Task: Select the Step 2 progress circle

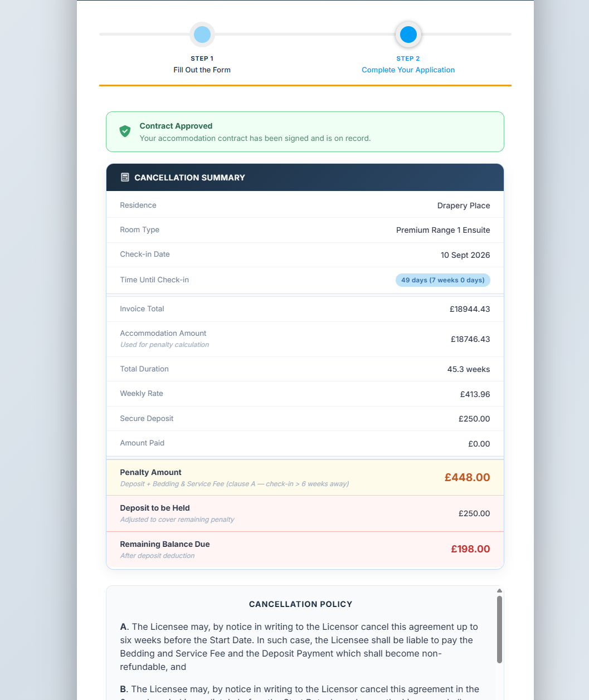Action: pos(408,35)
